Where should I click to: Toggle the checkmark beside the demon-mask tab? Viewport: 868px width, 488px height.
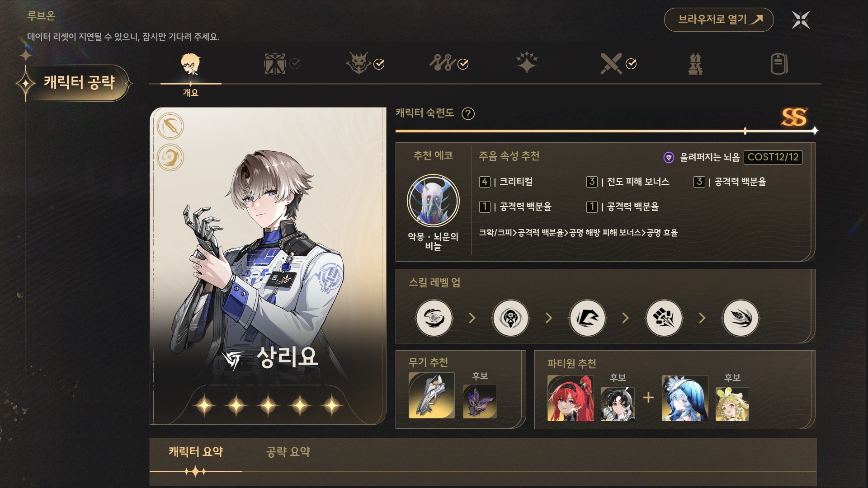(x=379, y=64)
